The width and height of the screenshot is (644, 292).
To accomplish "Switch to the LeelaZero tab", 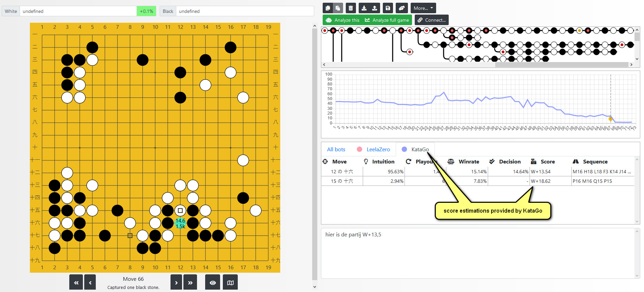I will [378, 149].
